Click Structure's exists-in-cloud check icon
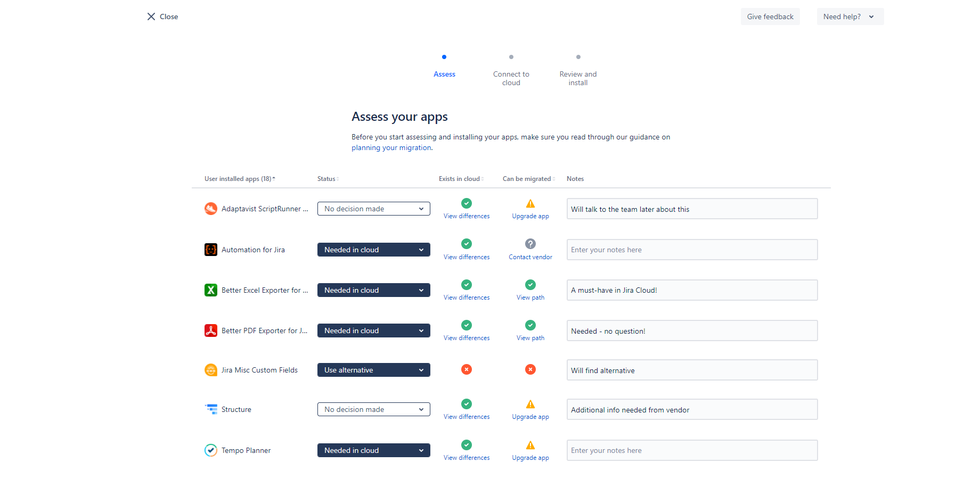The width and height of the screenshot is (980, 479). click(x=467, y=404)
